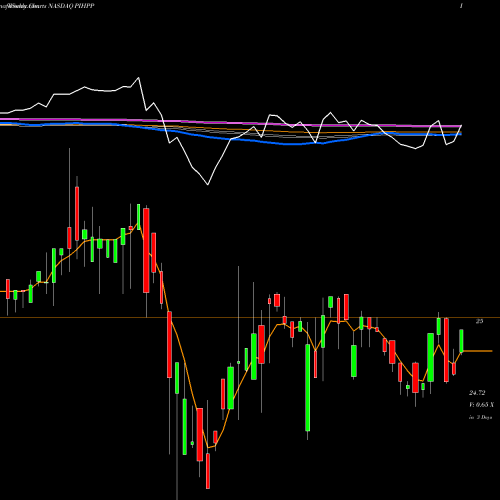Click the peak of the white indicator line
The image size is (500, 500).
[x=138, y=78]
